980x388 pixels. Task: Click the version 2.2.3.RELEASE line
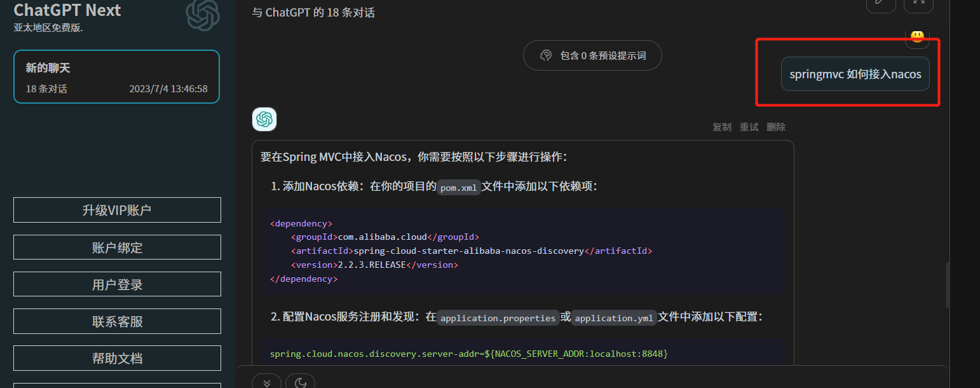click(374, 265)
